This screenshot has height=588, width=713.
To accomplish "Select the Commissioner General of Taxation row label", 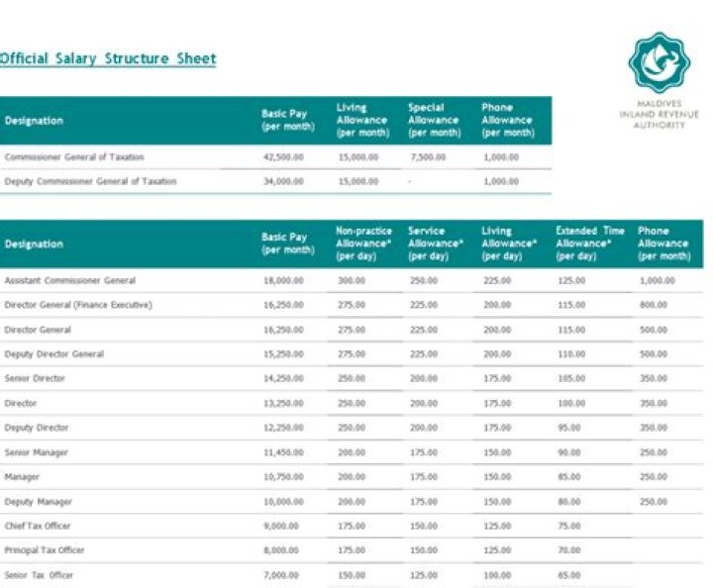I will click(74, 157).
